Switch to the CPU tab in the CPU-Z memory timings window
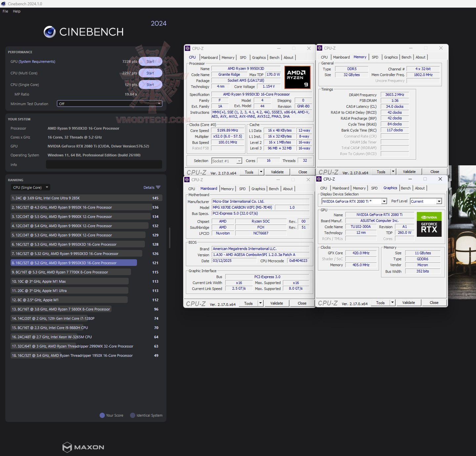Image resolution: width=476 pixels, height=456 pixels. click(x=324, y=57)
